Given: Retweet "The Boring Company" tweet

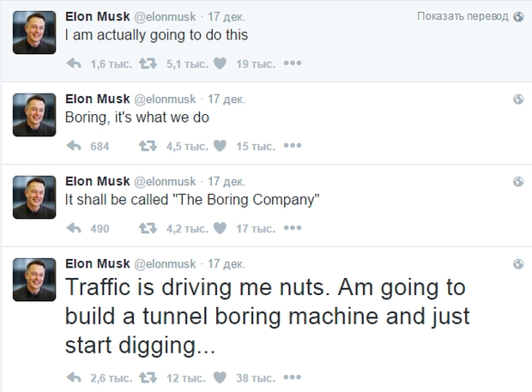Looking at the screenshot, I should coord(146,228).
